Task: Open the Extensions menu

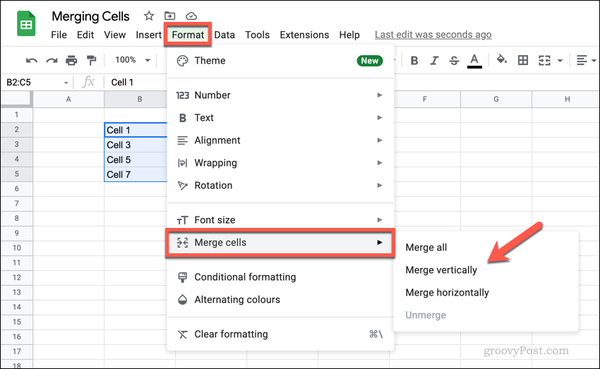Action: tap(304, 35)
